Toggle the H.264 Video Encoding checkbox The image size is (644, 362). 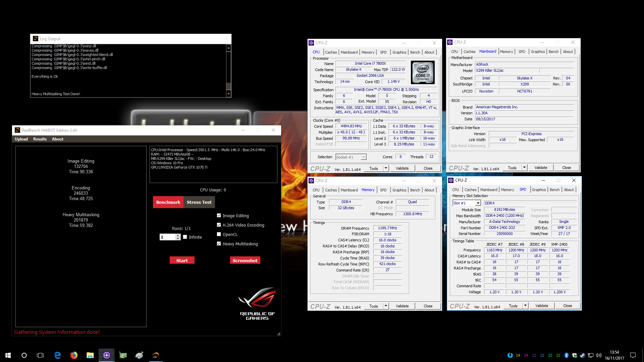click(x=219, y=225)
